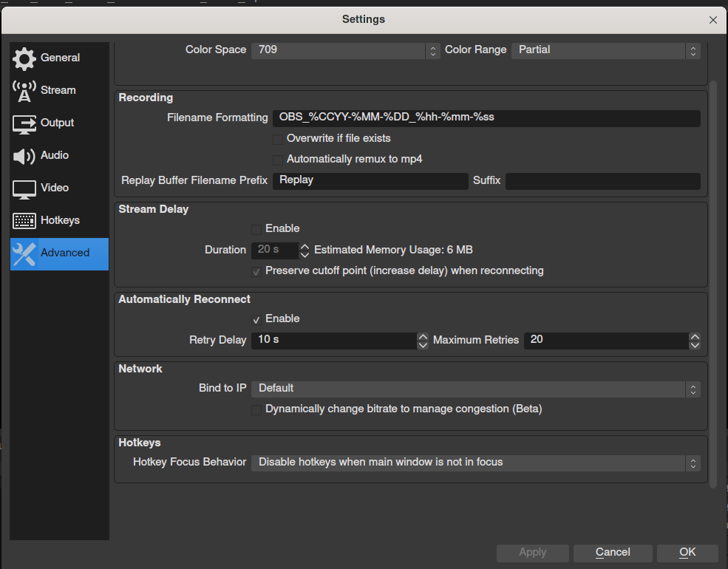This screenshot has width=728, height=569.
Task: Check Overwrite if file exists
Action: pos(277,138)
